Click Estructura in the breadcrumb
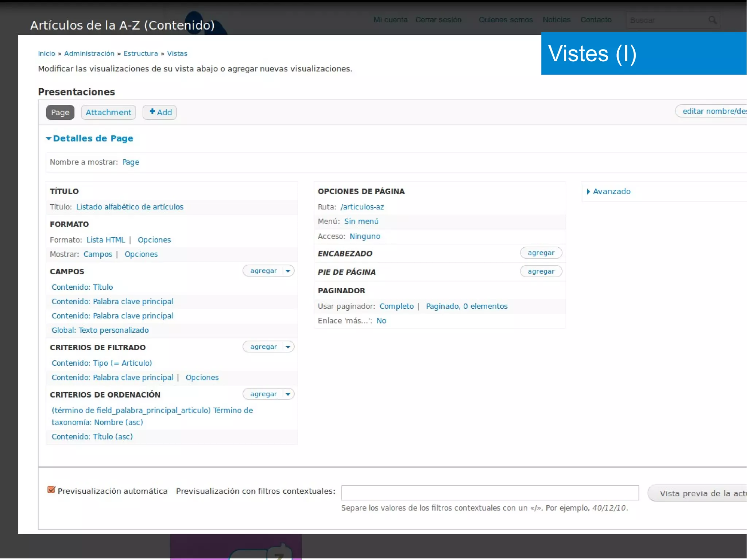The height and width of the screenshot is (560, 747). point(140,54)
